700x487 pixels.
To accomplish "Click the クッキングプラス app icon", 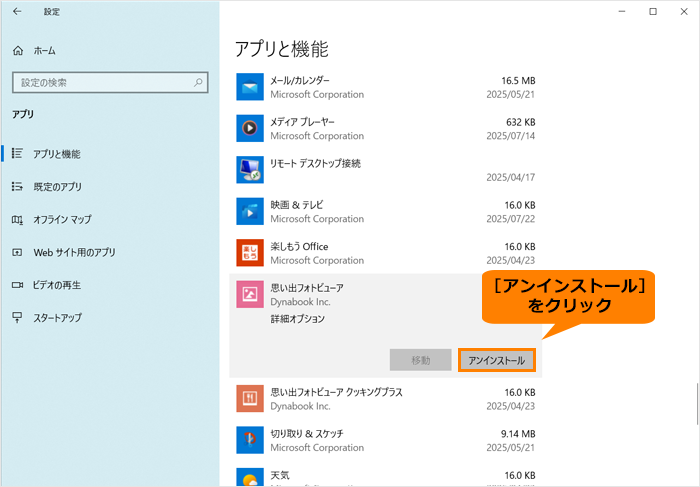I will pyautogui.click(x=250, y=398).
